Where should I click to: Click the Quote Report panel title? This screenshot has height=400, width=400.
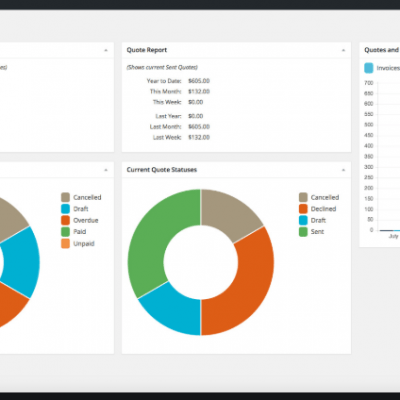147,50
